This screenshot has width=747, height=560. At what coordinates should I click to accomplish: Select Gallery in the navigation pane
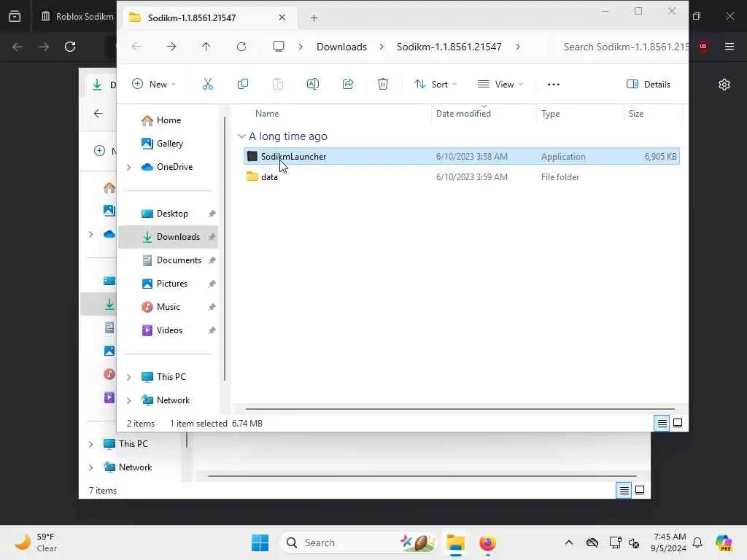pyautogui.click(x=162, y=144)
